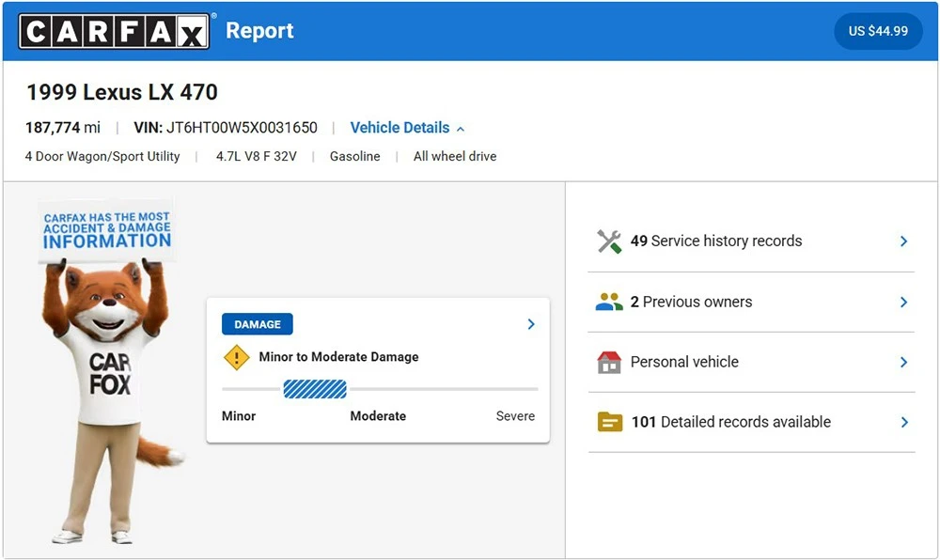Click the 'Minor to Moderate Damage' text
Screen dimensions: 940x560
click(338, 357)
